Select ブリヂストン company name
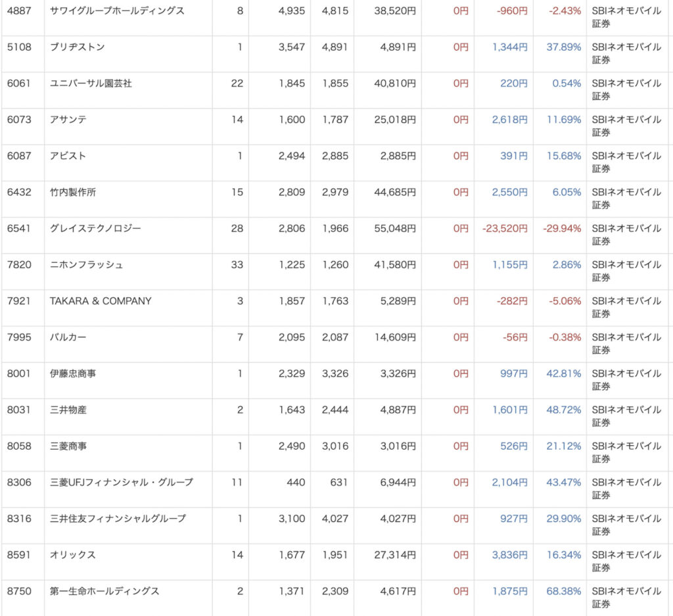Viewport: 673px width, 616px height. click(78, 47)
